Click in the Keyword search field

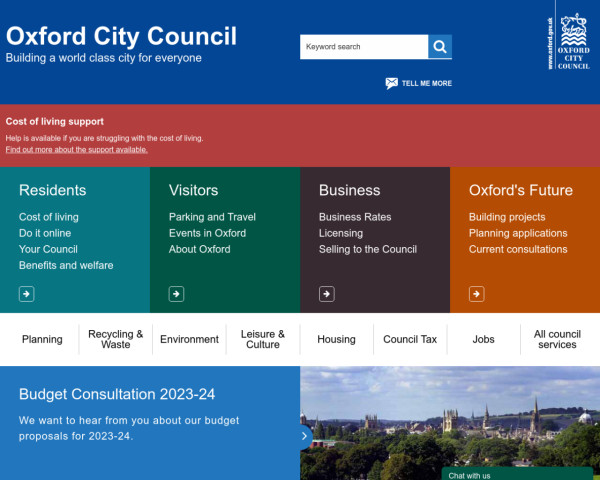coord(363,47)
